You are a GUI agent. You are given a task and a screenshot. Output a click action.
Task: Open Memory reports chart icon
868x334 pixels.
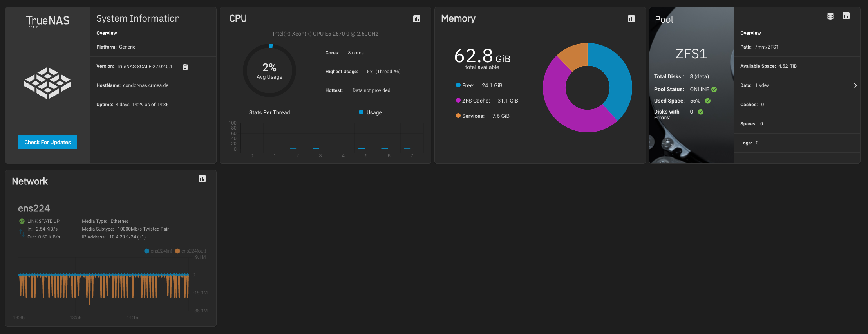click(631, 19)
